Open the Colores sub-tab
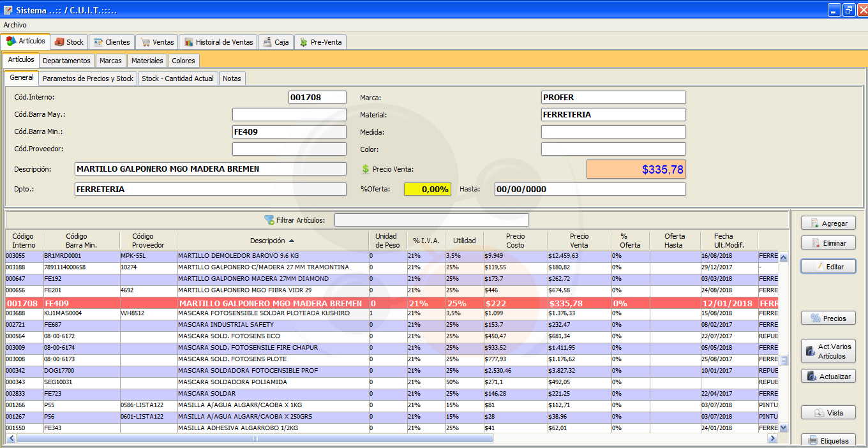 (183, 61)
